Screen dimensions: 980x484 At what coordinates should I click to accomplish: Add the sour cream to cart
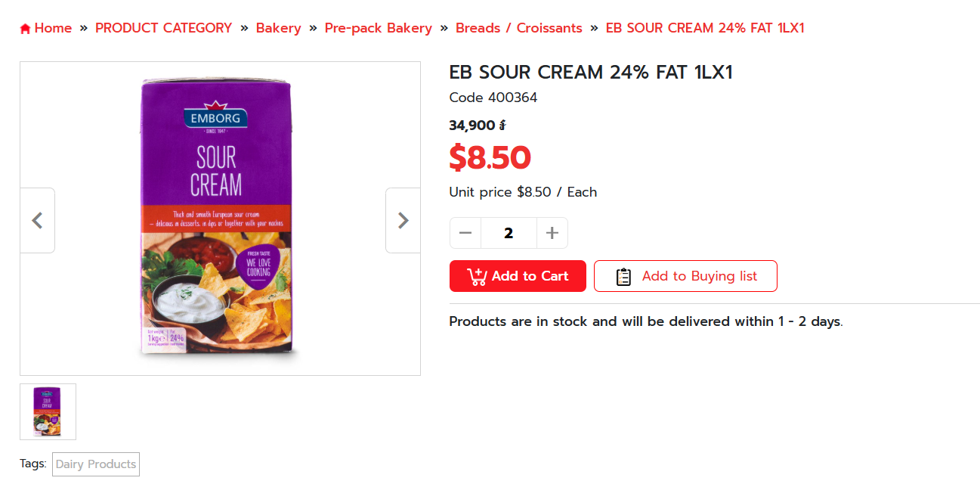coord(518,276)
